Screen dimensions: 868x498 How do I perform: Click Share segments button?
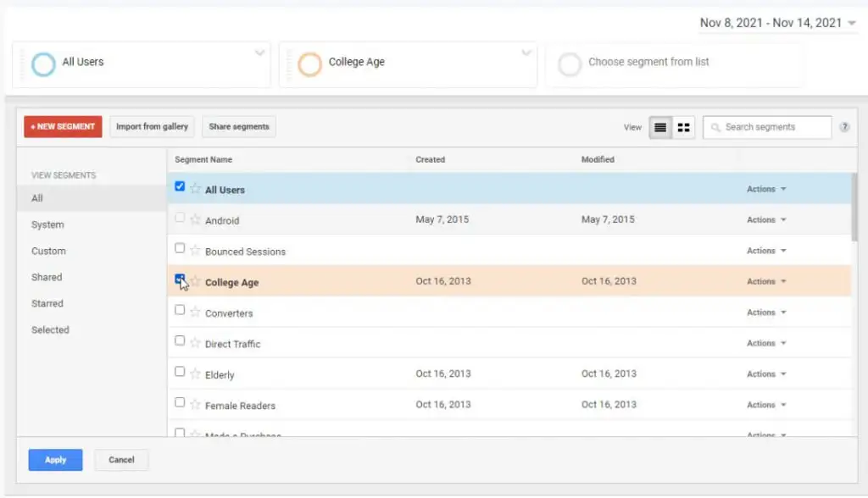click(239, 127)
